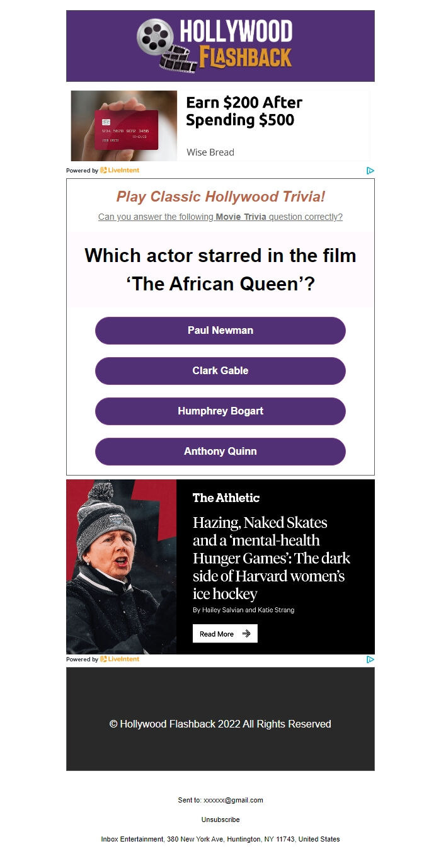
Task: Open the AdChoices icon below the credit card ad
Action: coord(370,171)
